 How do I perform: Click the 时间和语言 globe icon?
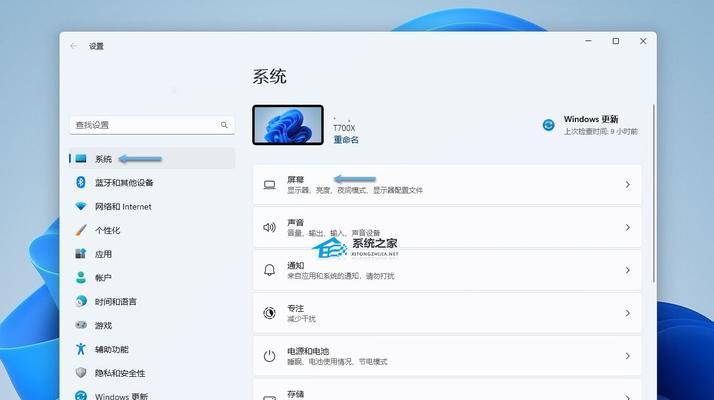[x=81, y=301]
